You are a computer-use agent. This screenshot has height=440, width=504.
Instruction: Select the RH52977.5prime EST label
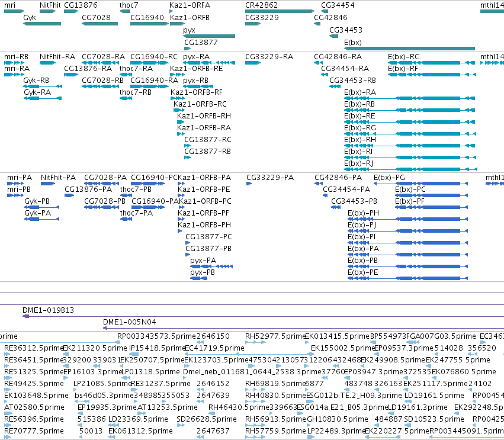coord(275,336)
